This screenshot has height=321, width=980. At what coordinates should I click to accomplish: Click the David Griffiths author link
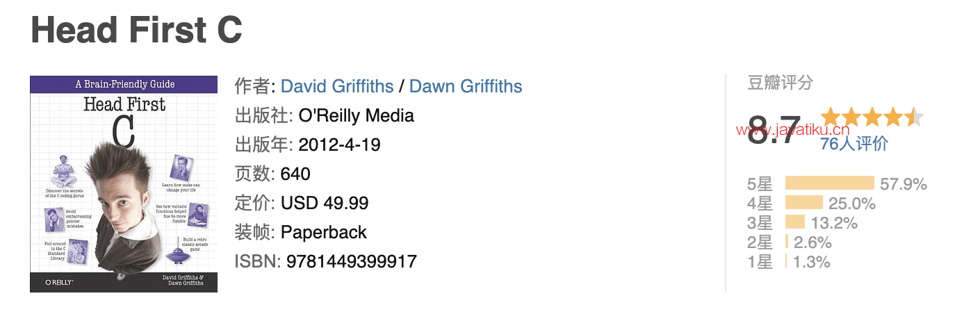pyautogui.click(x=337, y=86)
